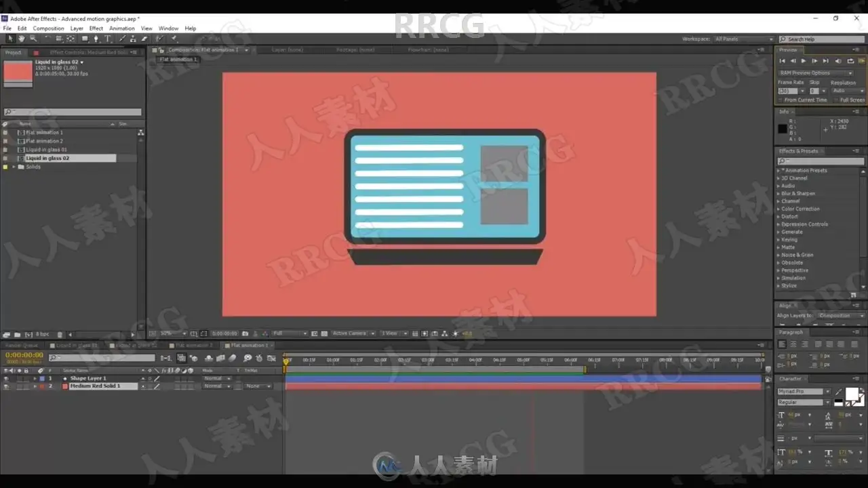The image size is (868, 488).
Task: Select the Rotation tool
Action: click(x=47, y=39)
